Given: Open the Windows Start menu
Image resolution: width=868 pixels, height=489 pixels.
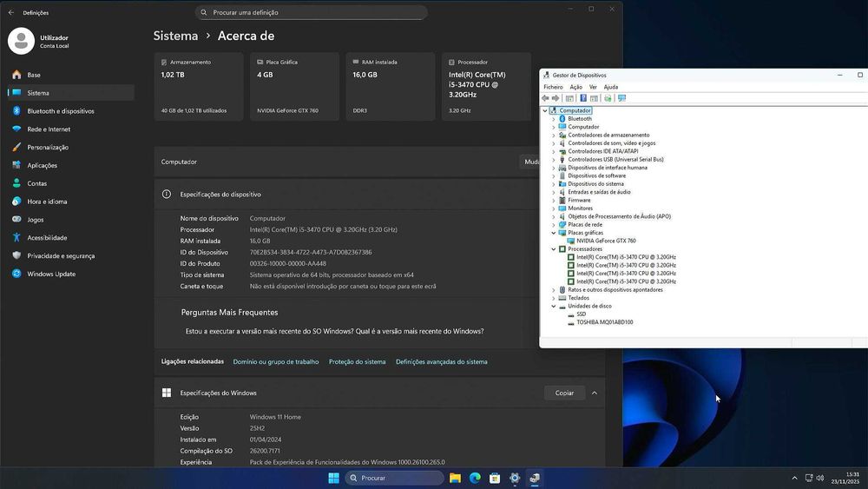Looking at the screenshot, I should tap(334, 478).
